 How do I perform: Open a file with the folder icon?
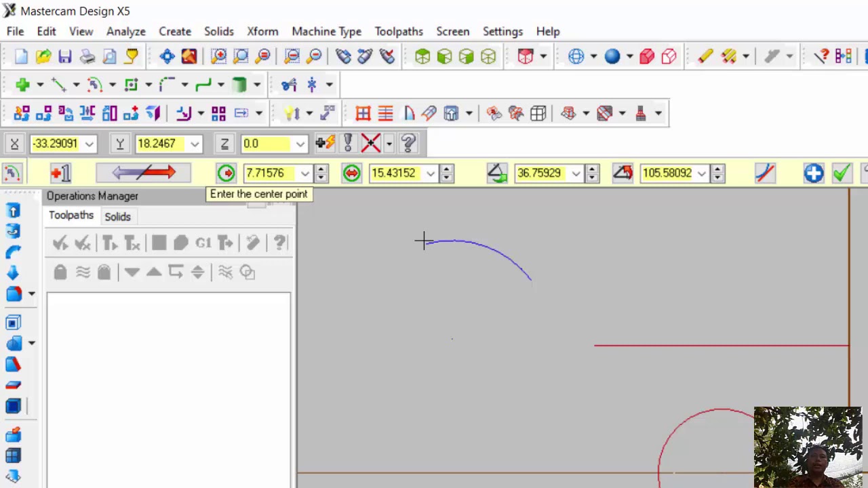coord(43,56)
